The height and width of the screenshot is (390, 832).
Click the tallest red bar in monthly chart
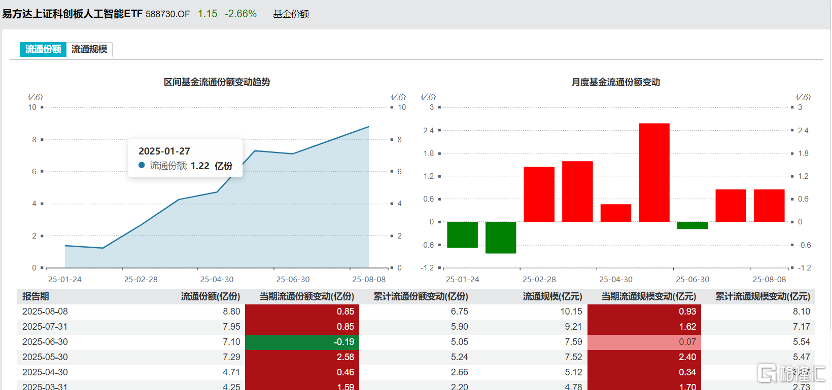pyautogui.click(x=654, y=172)
